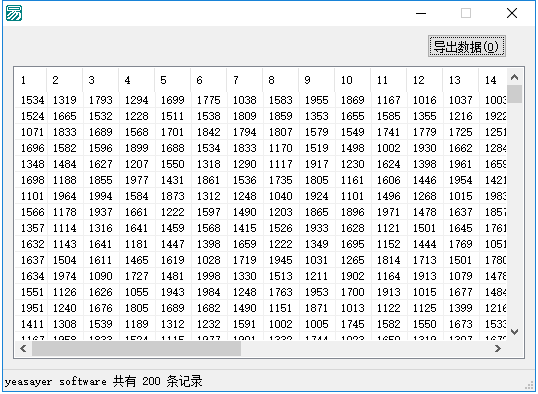The width and height of the screenshot is (538, 394).
Task: Select cell 1071 in column 1
Action: click(x=31, y=132)
